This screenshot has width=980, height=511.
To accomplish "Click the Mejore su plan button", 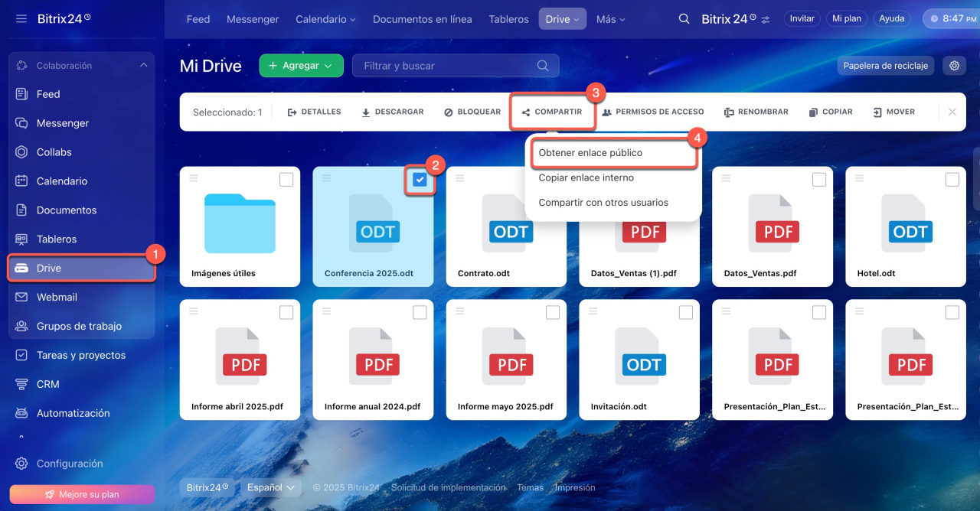I will [82, 494].
